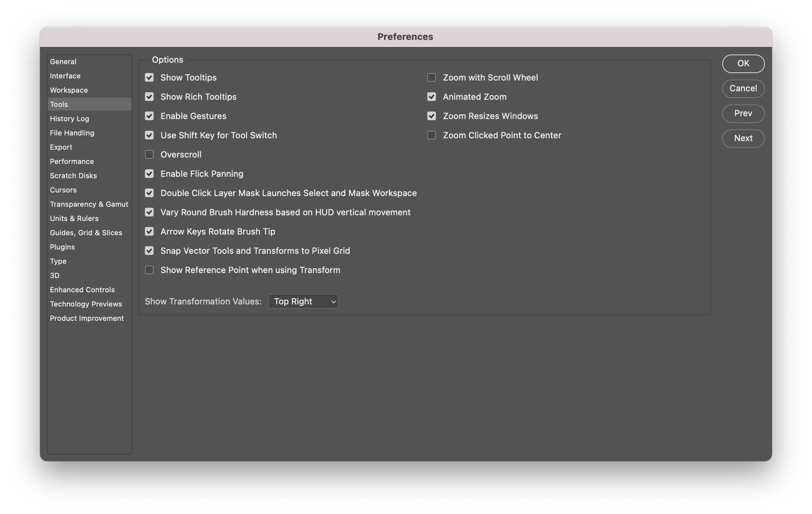Open the Technology Previews category

click(x=86, y=304)
